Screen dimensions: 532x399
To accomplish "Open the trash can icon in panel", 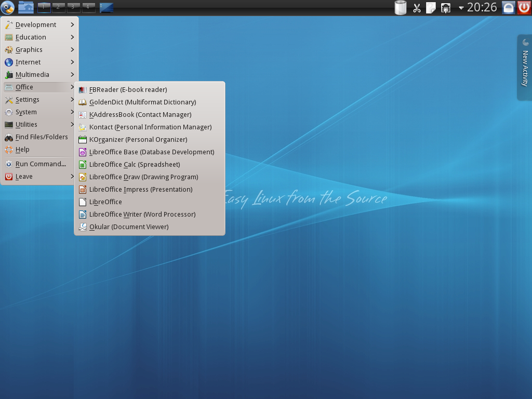I will (x=401, y=7).
